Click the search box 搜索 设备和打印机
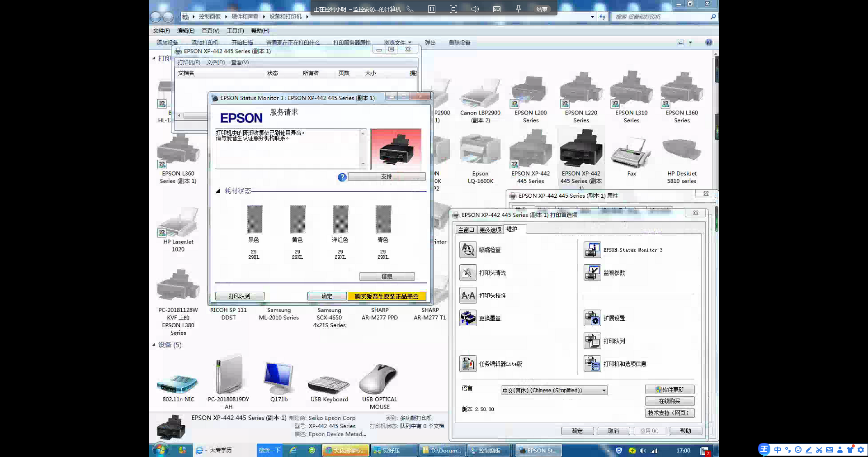Screen dimensions: 868x457 [x=660, y=17]
